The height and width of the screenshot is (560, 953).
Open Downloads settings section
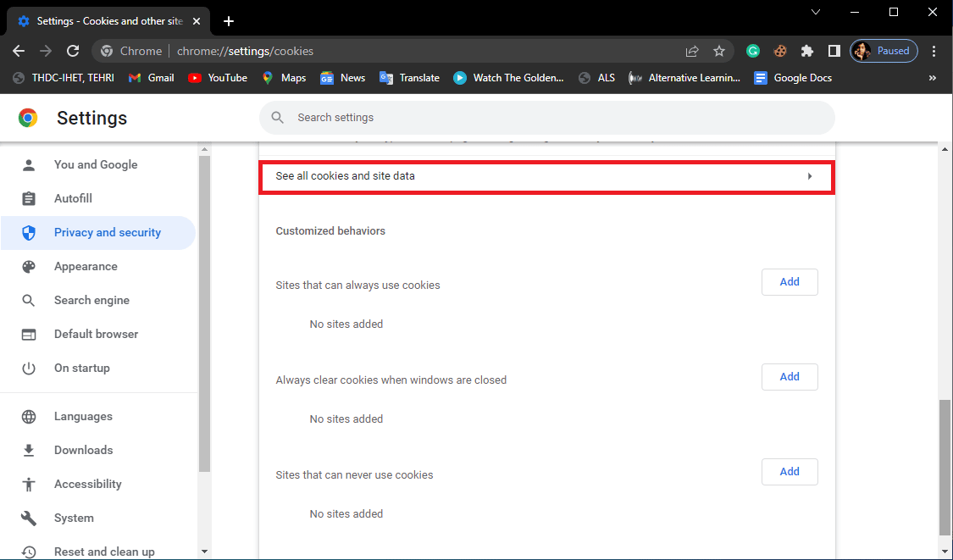click(x=98, y=451)
